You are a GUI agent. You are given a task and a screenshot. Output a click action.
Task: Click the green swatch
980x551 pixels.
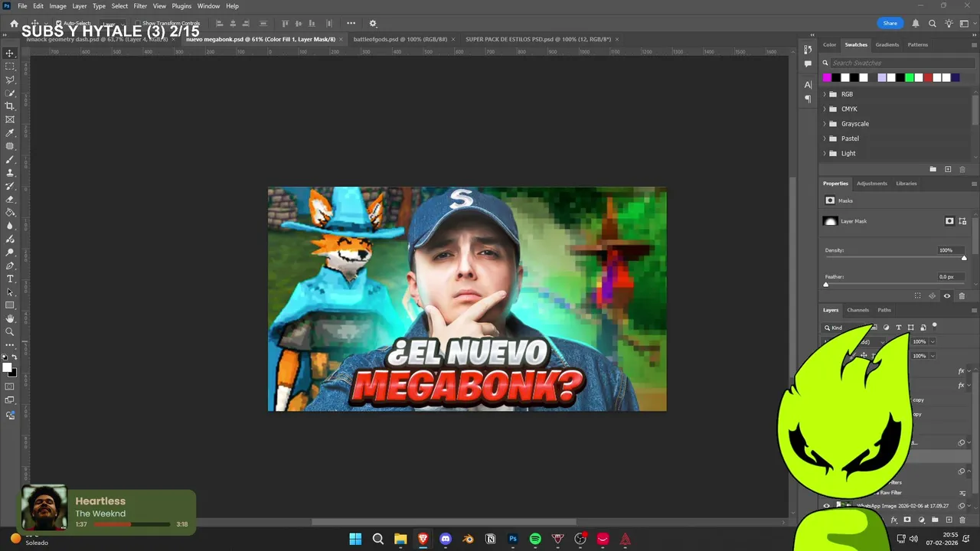(x=910, y=78)
